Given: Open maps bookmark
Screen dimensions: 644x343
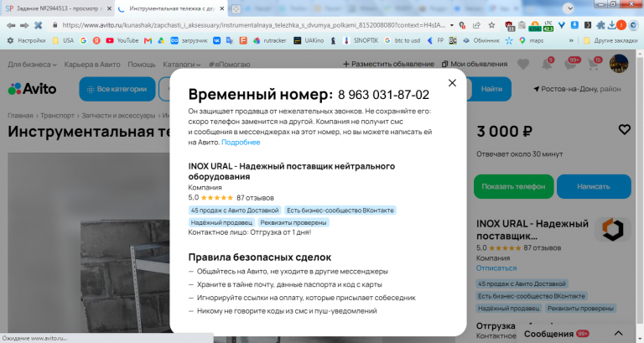Looking at the screenshot, I should click(531, 40).
